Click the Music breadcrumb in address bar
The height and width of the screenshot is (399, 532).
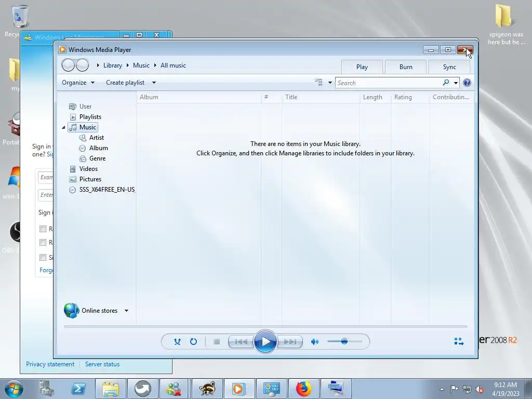pyautogui.click(x=141, y=65)
